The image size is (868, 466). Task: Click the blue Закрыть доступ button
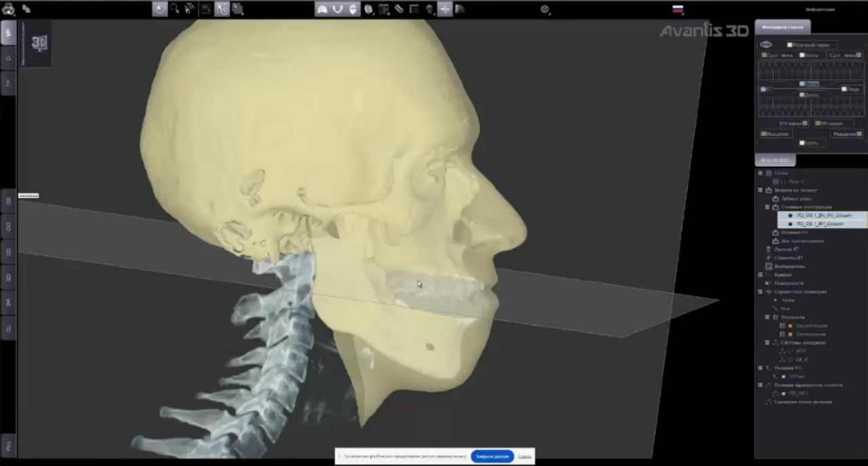point(492,457)
